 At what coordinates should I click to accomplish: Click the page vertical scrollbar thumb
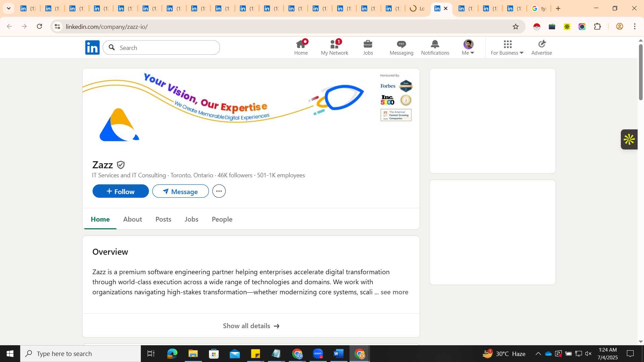tap(641, 72)
